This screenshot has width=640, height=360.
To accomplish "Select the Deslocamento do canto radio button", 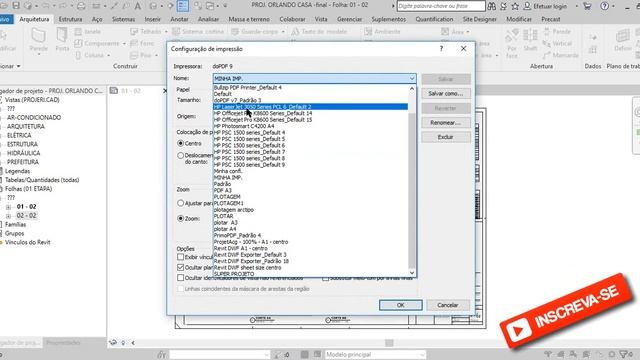I will coord(180,156).
